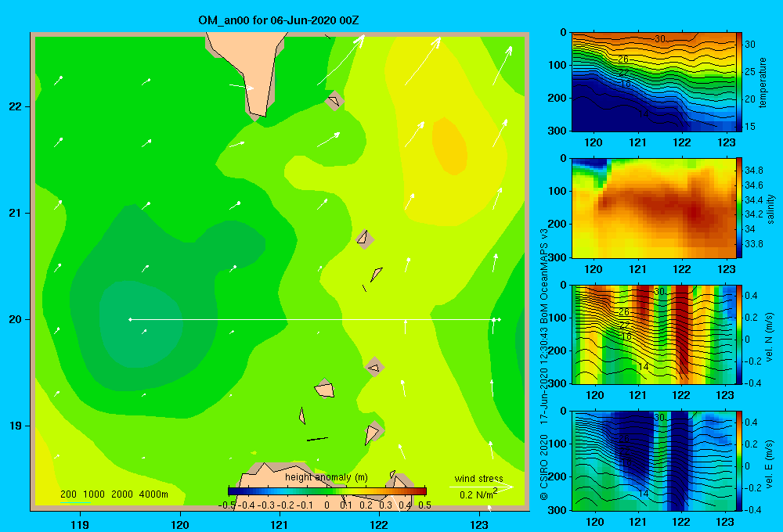Click the '15' tick on the temperature scale
Viewport: 783px width, 532px height.
coord(750,127)
